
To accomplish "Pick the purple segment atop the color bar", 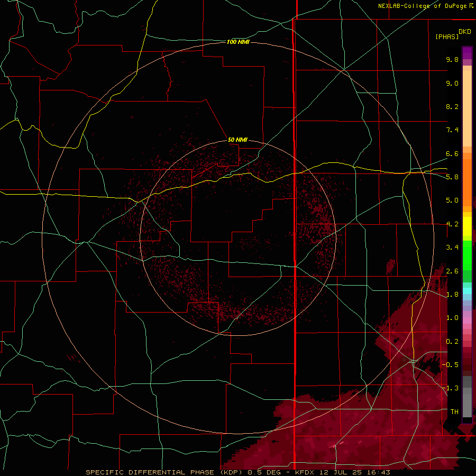I will coord(467,53).
